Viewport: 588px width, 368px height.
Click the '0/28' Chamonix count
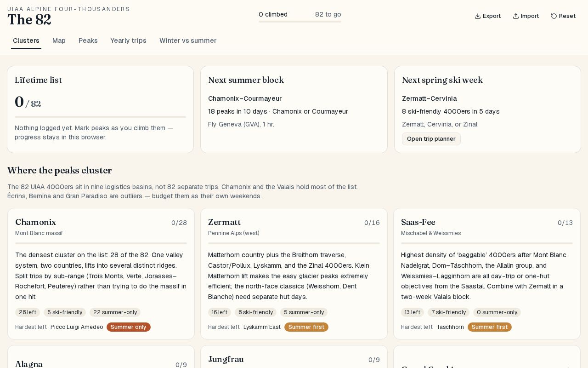pyautogui.click(x=179, y=223)
